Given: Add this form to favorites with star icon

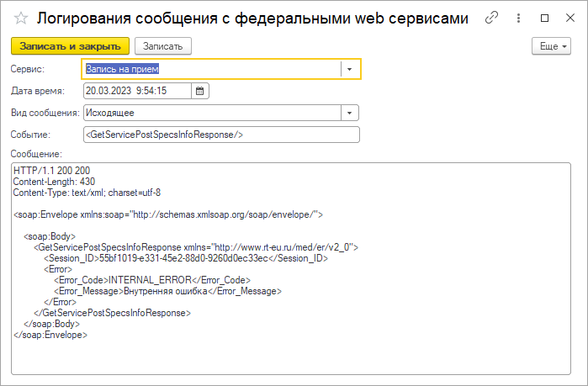Looking at the screenshot, I should coord(20,17).
